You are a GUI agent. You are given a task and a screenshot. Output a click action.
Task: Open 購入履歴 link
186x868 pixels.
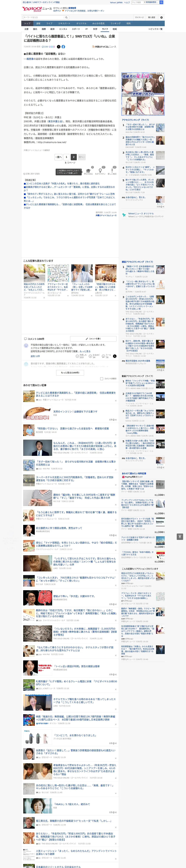tap(152, 17)
